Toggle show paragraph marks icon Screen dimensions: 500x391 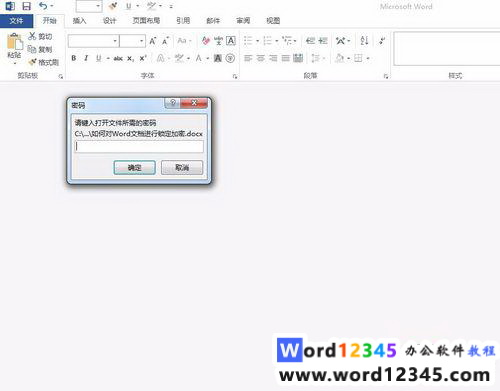pos(382,41)
